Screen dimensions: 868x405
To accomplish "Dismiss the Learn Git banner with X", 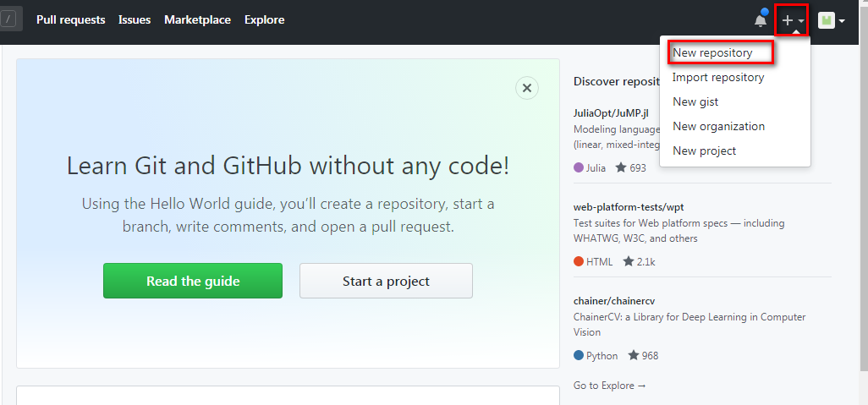I will click(527, 88).
